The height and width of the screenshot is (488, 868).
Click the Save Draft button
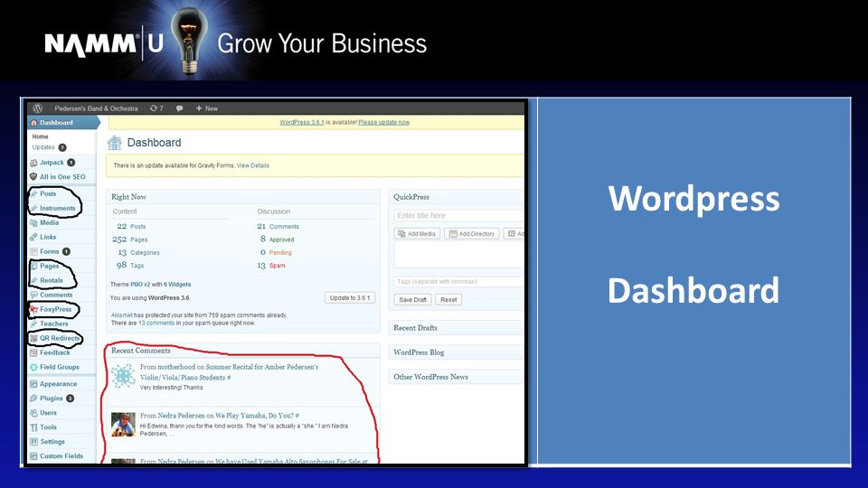coord(413,300)
